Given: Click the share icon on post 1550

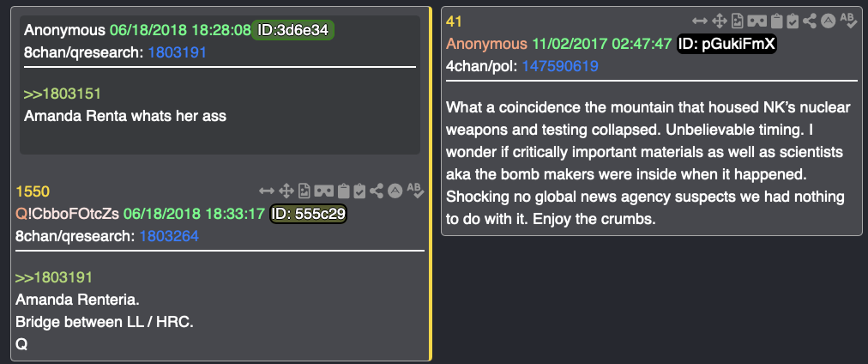Looking at the screenshot, I should 377,191.
